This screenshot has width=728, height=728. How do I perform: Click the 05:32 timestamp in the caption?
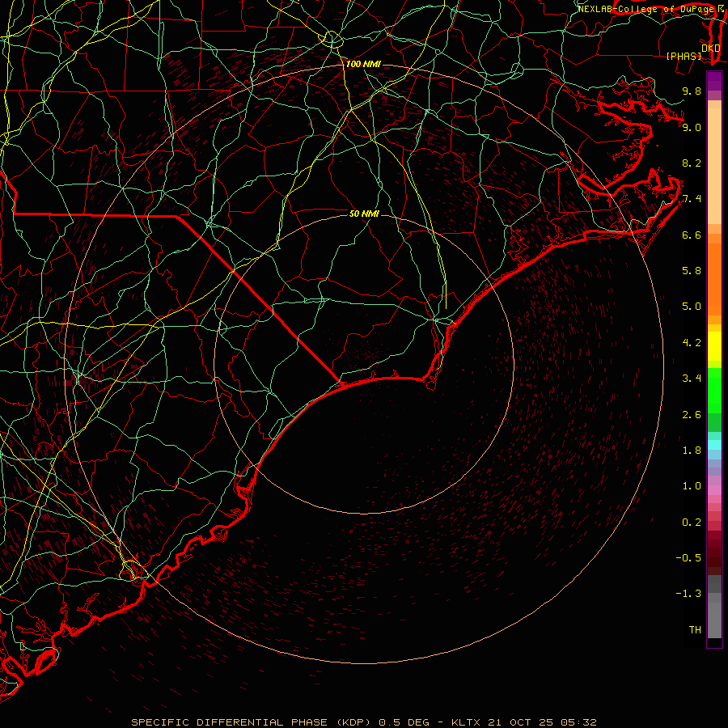click(580, 722)
